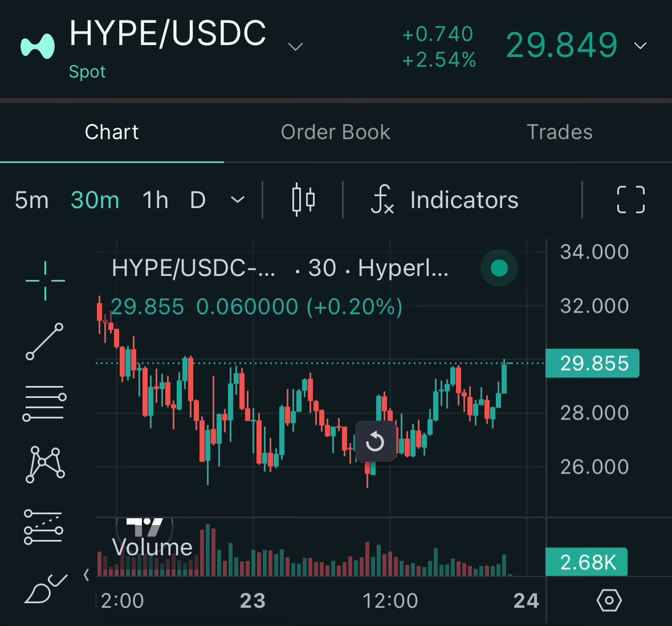Click the 23 date axis label
Image resolution: width=672 pixels, height=626 pixels.
pyautogui.click(x=253, y=601)
